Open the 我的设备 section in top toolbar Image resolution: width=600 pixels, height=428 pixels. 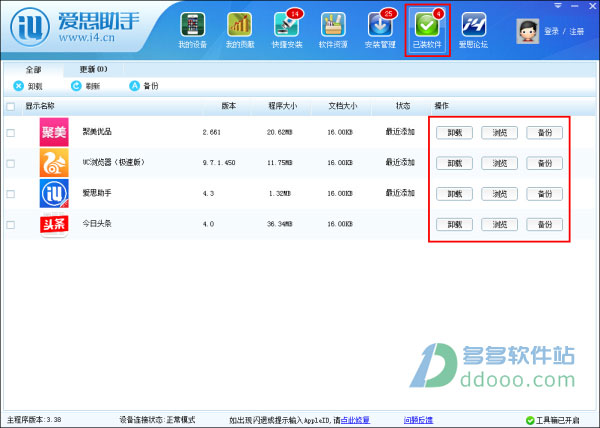click(x=192, y=30)
